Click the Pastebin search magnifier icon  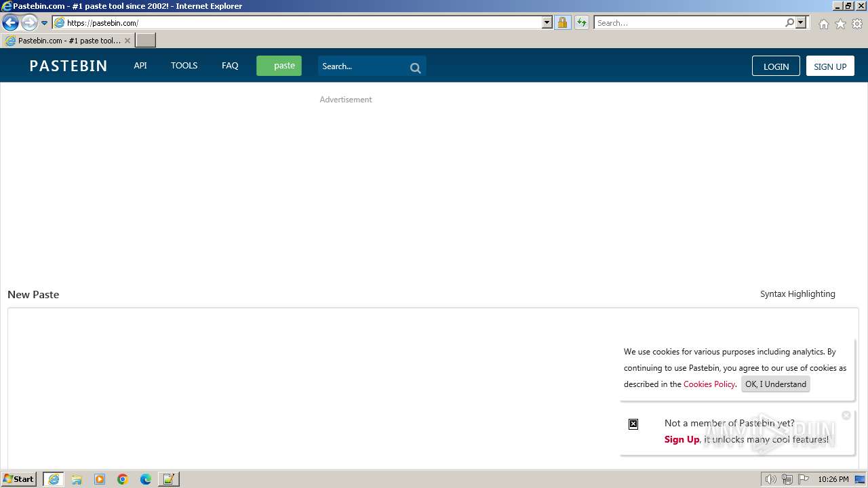pos(416,67)
